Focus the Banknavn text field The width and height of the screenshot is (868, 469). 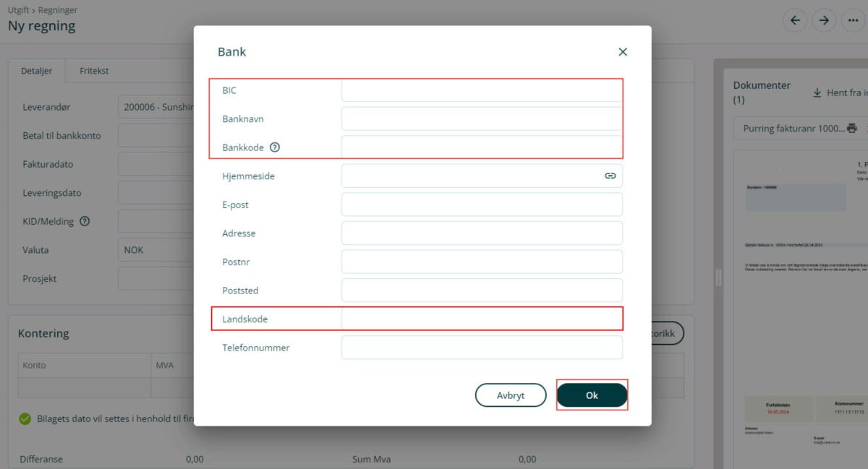click(x=481, y=119)
